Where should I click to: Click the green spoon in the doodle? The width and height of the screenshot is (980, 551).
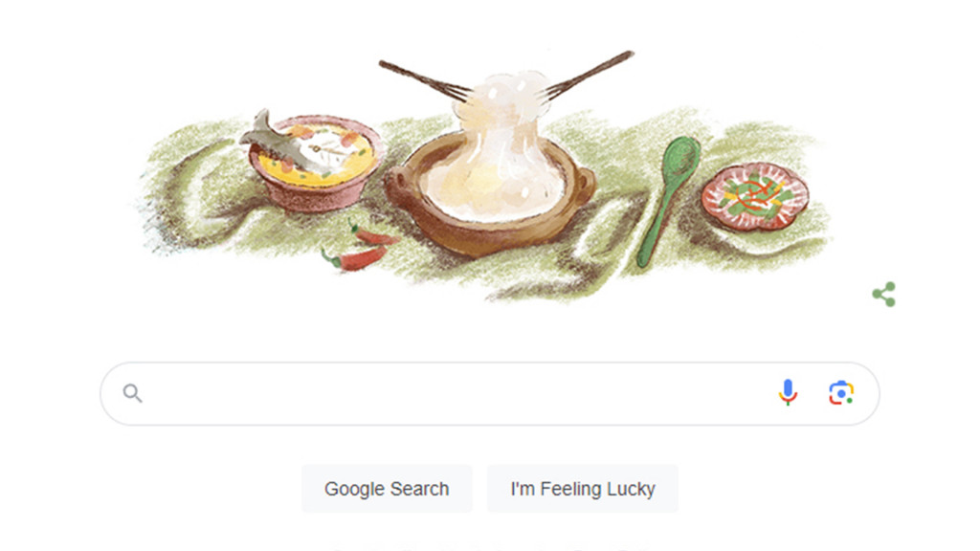point(667,200)
